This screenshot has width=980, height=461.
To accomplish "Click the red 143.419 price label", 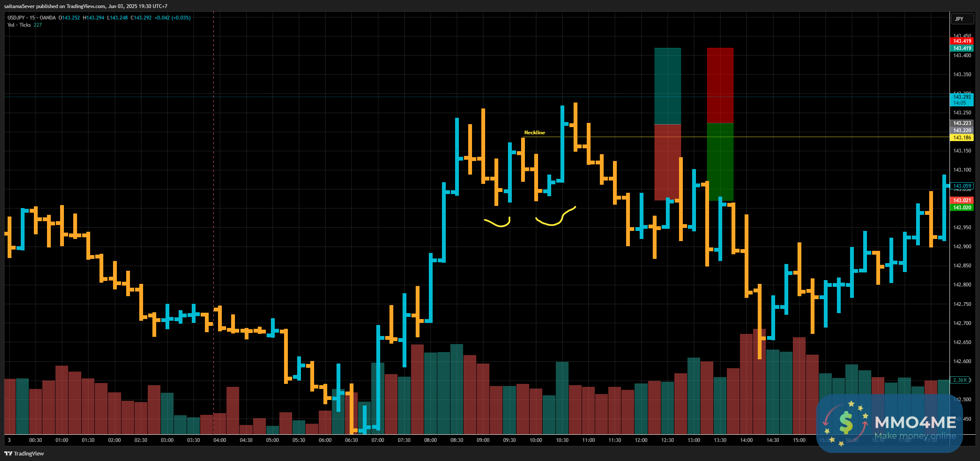I will (962, 41).
